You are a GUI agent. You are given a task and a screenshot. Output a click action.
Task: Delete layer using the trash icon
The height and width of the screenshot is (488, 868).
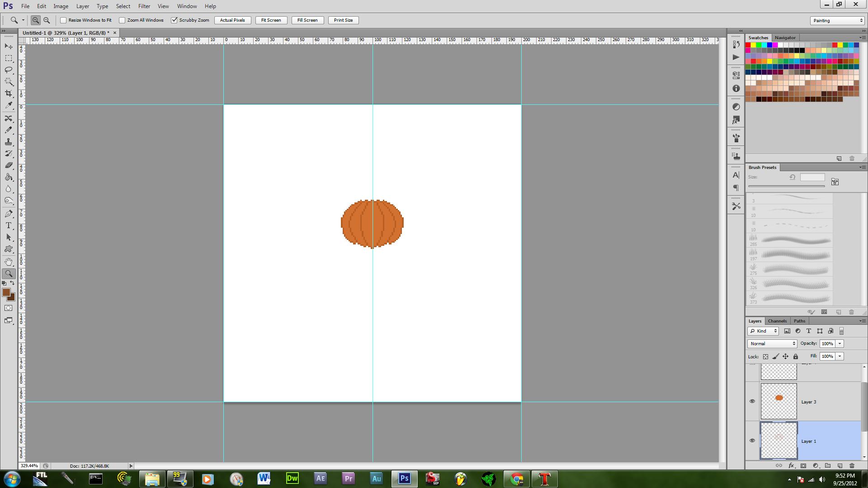[852, 465]
